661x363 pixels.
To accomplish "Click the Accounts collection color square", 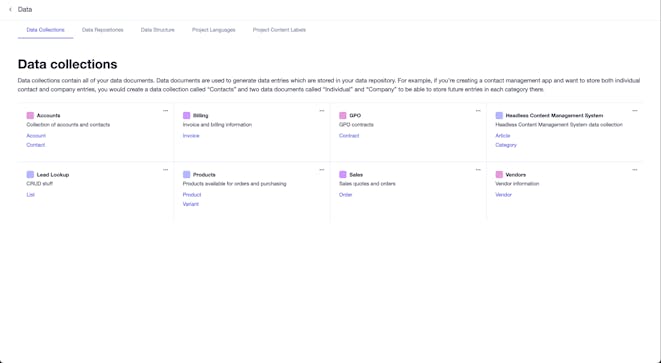I will coord(30,116).
